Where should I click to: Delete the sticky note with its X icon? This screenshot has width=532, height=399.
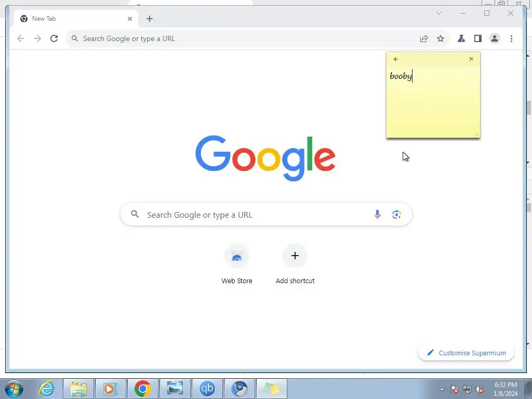pos(471,59)
